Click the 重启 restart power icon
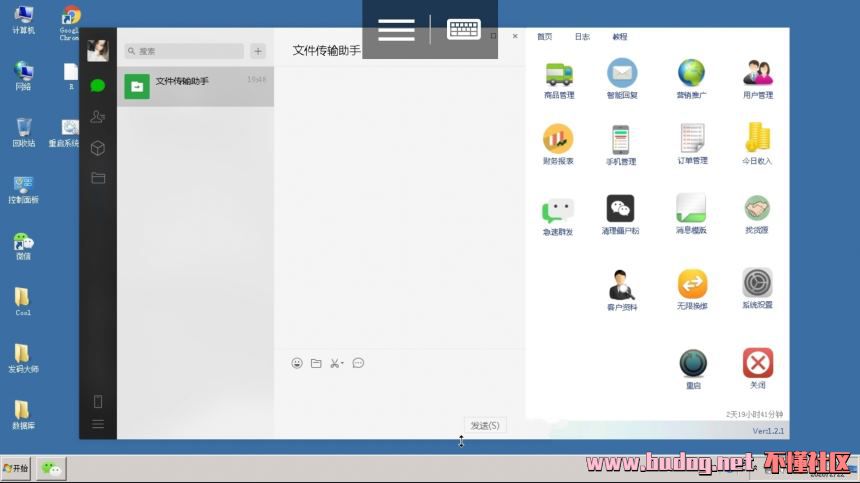Viewport: 860px width, 483px height. click(693, 363)
